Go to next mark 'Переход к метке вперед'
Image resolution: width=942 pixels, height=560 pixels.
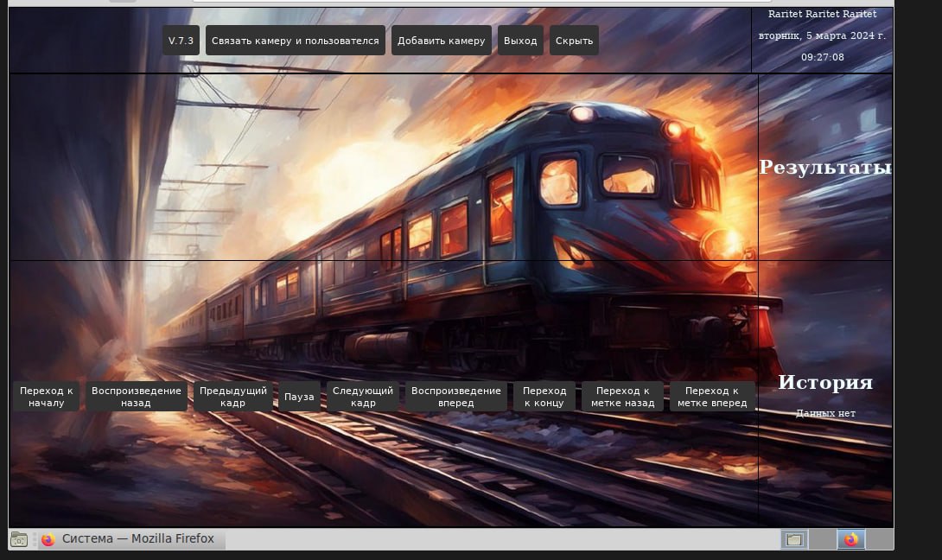click(712, 397)
